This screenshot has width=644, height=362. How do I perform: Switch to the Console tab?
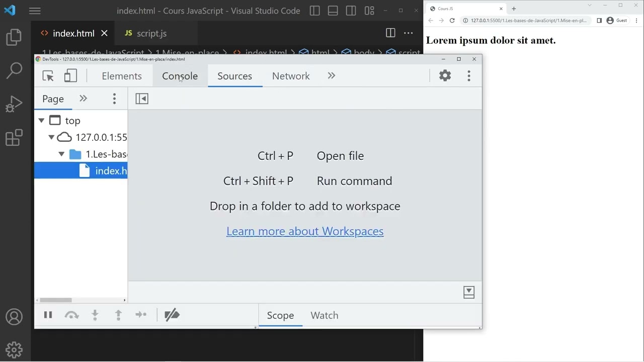point(180,76)
